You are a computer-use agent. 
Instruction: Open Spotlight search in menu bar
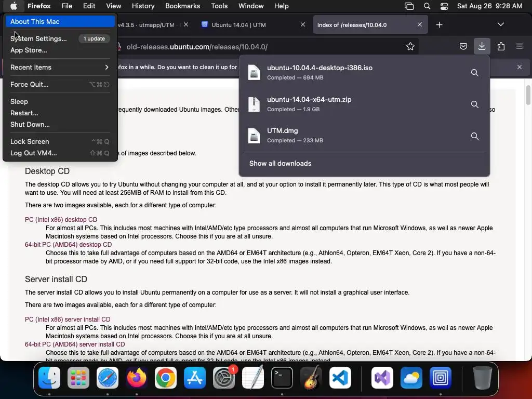427,6
